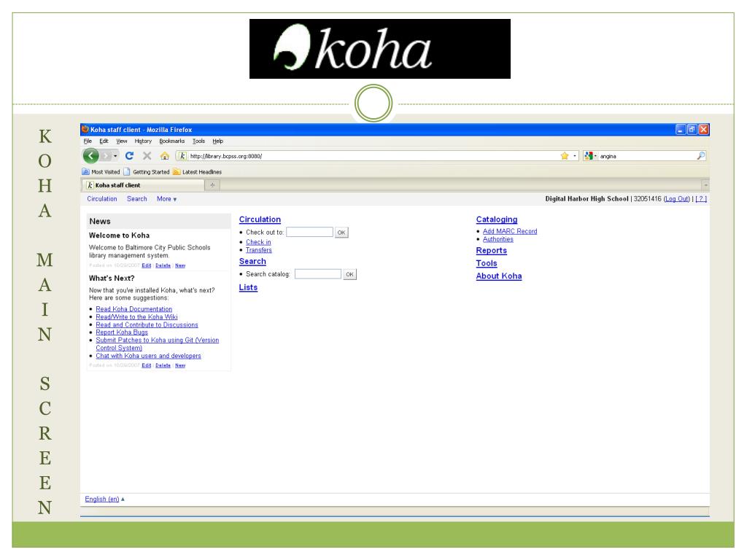Minimize the Firefox window
Viewport: 747px width, 560px height.
click(x=681, y=130)
